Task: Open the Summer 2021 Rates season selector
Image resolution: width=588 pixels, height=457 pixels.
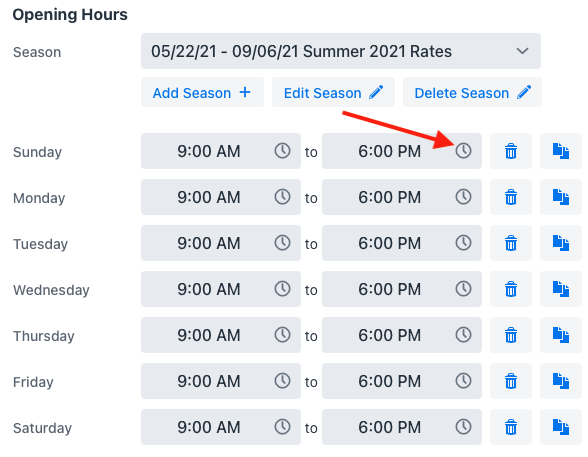Action: [x=340, y=51]
